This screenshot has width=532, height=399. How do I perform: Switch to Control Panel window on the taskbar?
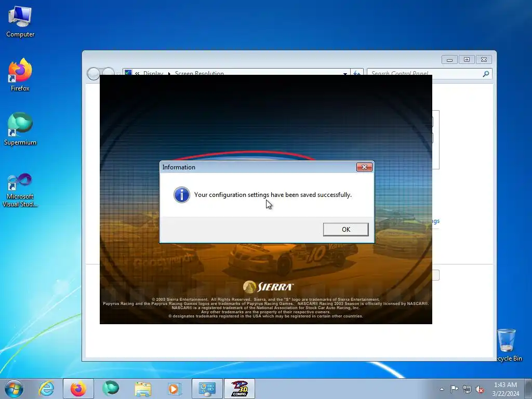click(x=207, y=389)
